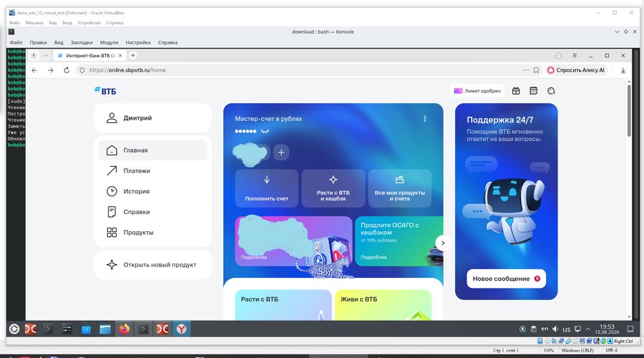Image resolution: width=644 pixels, height=358 pixels.
Task: Click the История clock icon in sidebar
Action: (x=112, y=191)
